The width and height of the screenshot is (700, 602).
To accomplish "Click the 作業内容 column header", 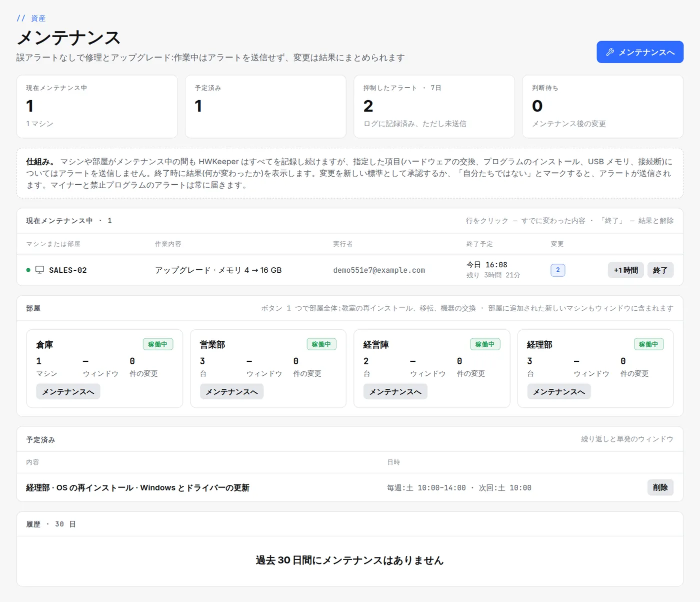I will click(168, 244).
